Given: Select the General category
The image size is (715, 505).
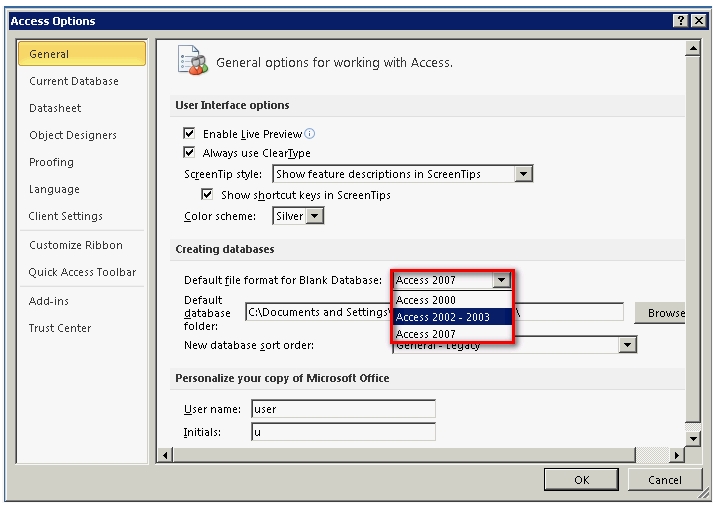Looking at the screenshot, I should pyautogui.click(x=82, y=54).
